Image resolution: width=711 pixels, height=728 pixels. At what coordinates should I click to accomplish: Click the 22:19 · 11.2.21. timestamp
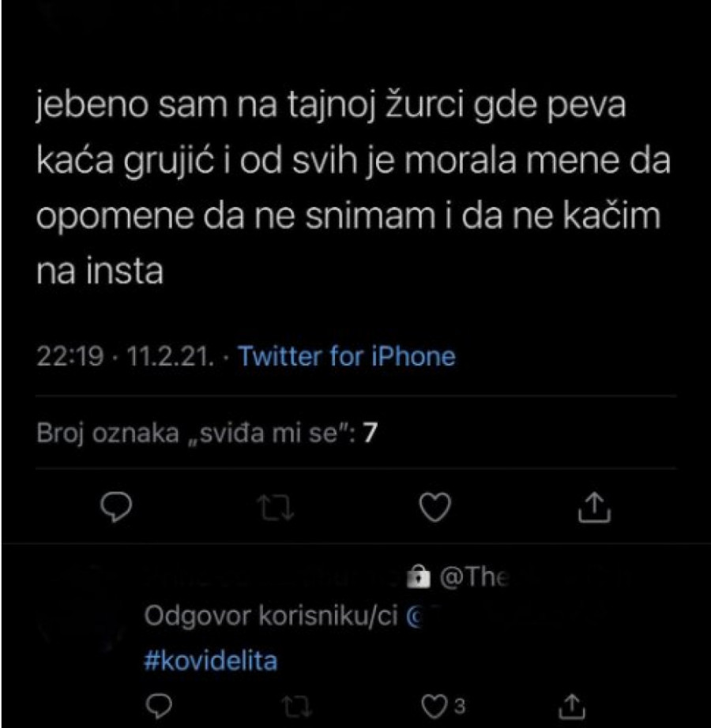(126, 357)
